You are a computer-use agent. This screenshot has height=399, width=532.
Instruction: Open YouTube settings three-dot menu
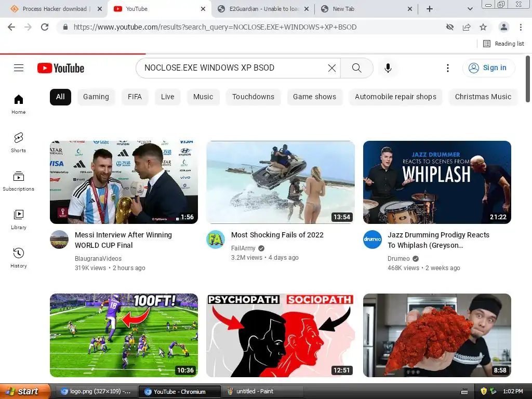point(447,68)
